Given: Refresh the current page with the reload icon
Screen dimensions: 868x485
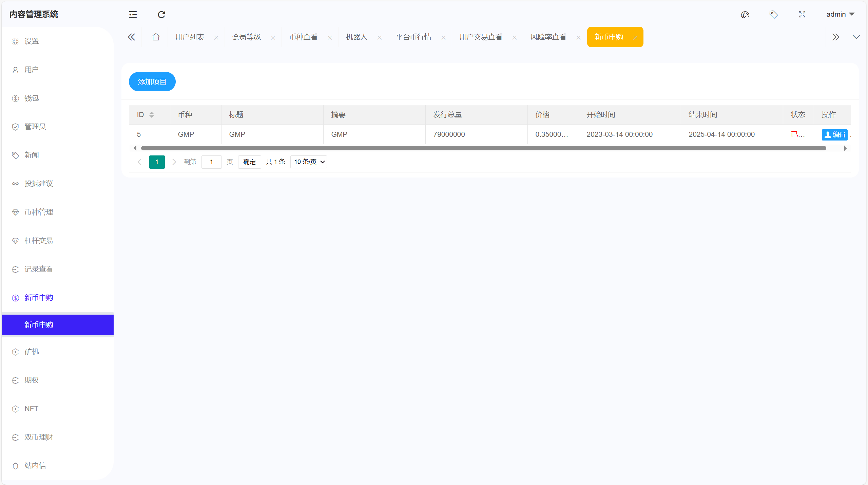Looking at the screenshot, I should (x=161, y=15).
